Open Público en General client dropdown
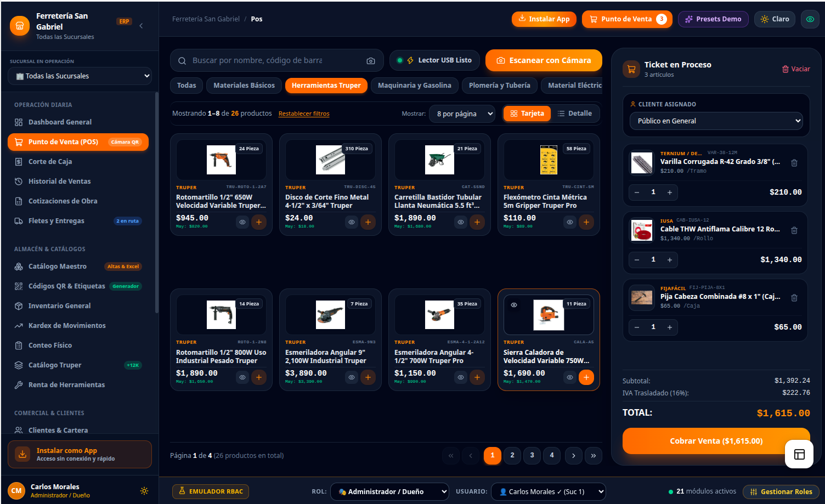 [716, 121]
